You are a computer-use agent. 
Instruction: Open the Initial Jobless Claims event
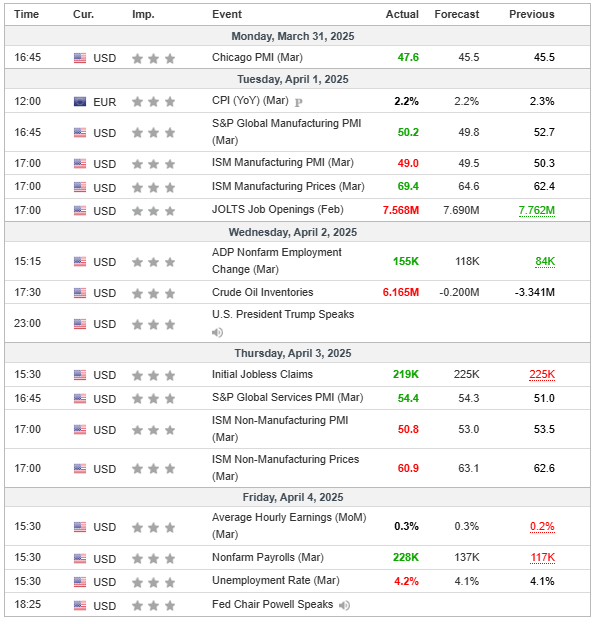click(x=262, y=374)
